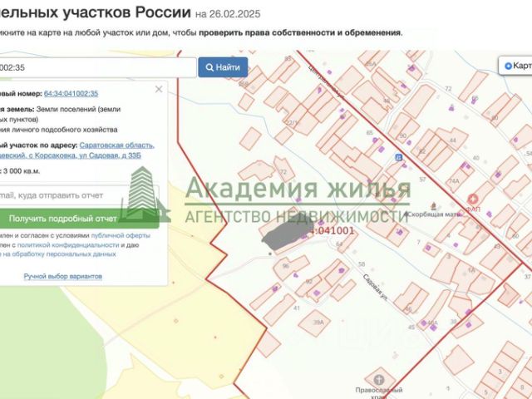The height and width of the screenshot is (399, 532).
Task: Select the Карта map-type radio button
Action: [508, 66]
